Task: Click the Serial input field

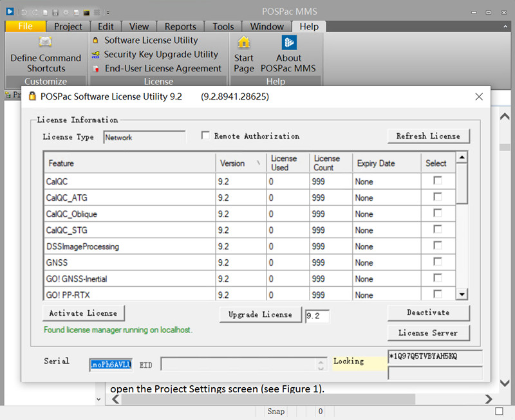Action: tap(110, 365)
